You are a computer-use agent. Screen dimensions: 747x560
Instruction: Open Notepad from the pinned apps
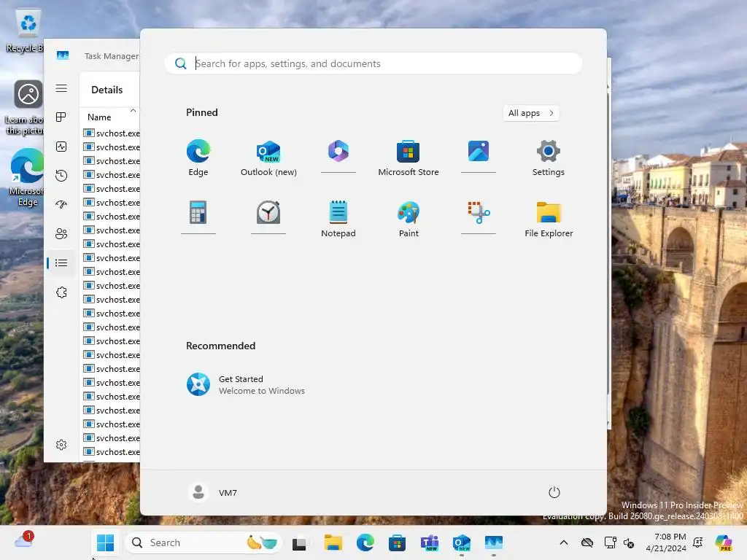tap(338, 219)
